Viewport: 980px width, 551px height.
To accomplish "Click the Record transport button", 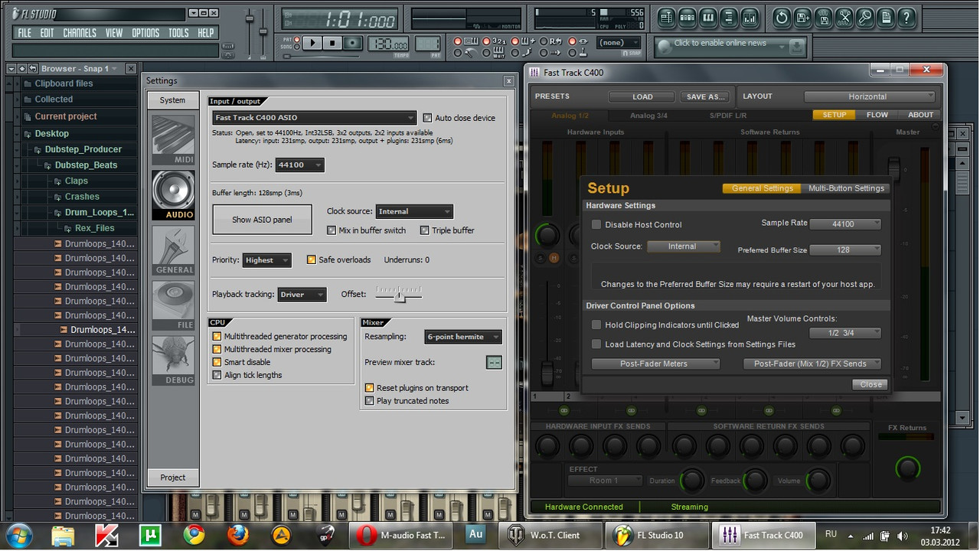I will coord(352,44).
